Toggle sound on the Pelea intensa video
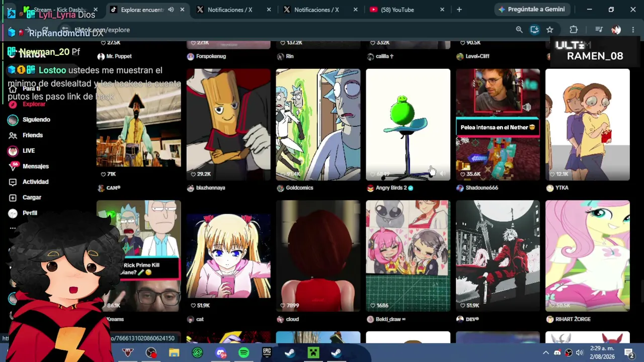The image size is (644, 362). [x=527, y=107]
